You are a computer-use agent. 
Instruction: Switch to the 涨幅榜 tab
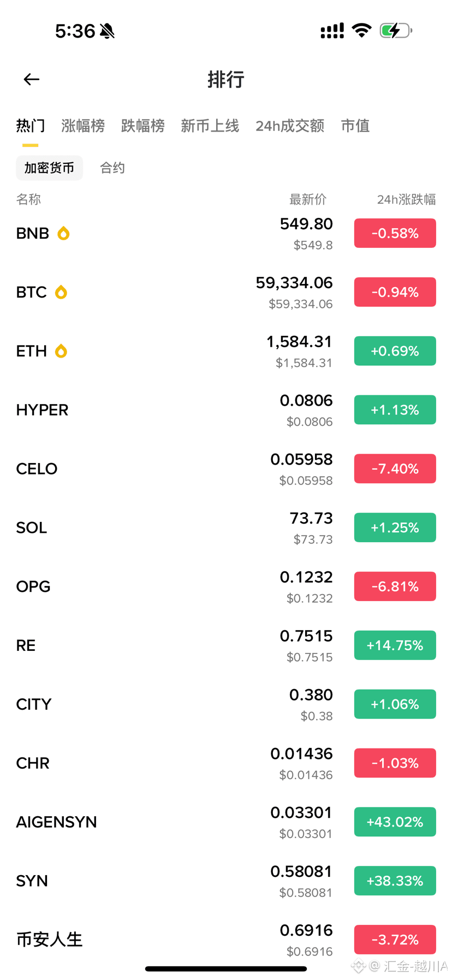pos(83,126)
